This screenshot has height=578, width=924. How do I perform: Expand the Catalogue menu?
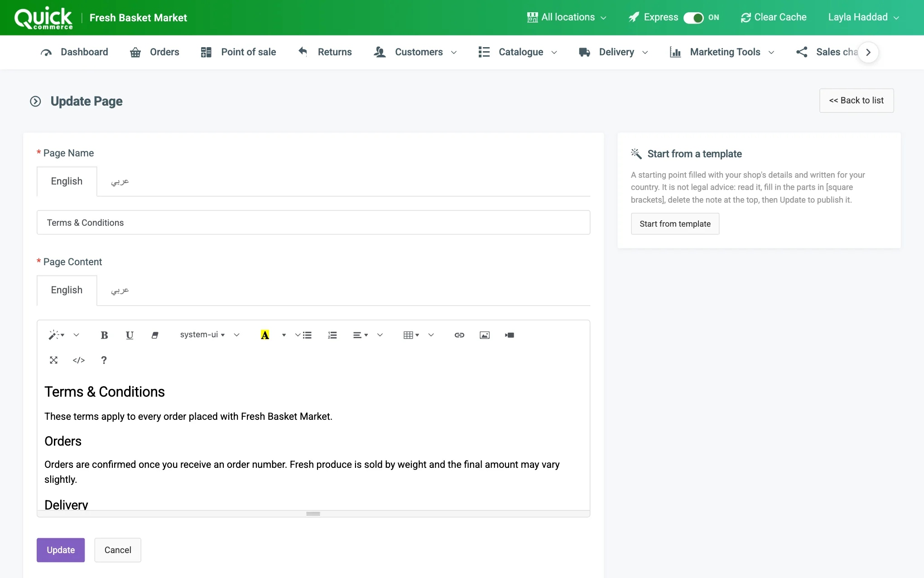pyautogui.click(x=518, y=52)
